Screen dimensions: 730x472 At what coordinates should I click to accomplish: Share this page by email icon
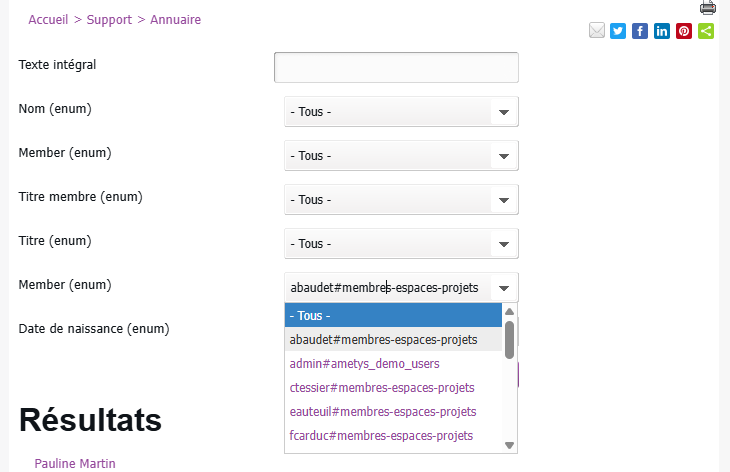[597, 31]
